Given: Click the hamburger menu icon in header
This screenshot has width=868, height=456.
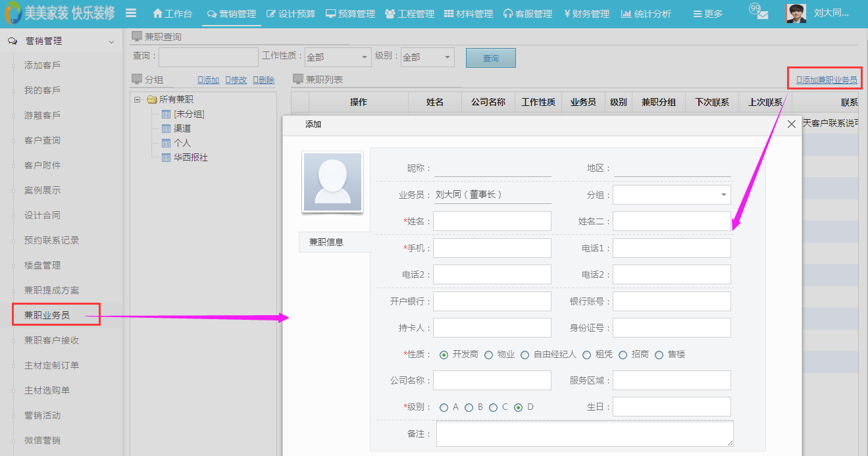Looking at the screenshot, I should coord(131,13).
